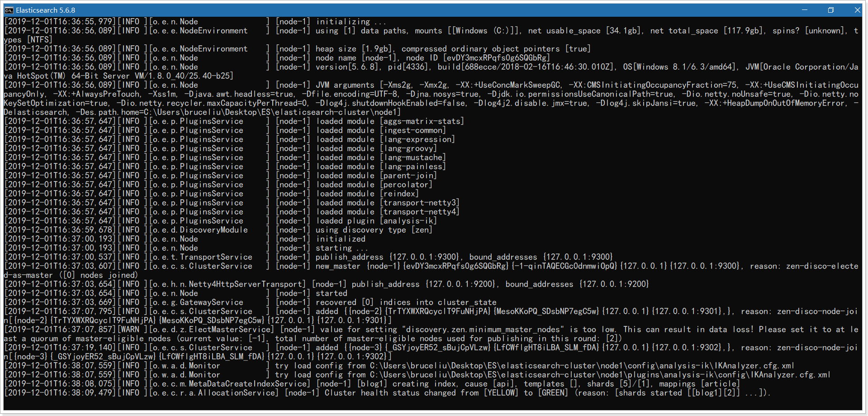
Task: Click the "AllocationService" logger name
Action: [236, 393]
